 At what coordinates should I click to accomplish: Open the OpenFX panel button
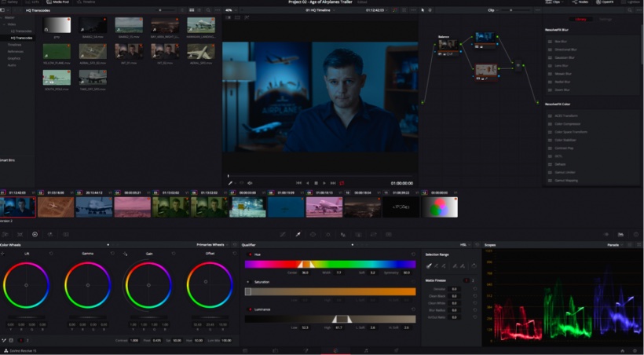(605, 2)
